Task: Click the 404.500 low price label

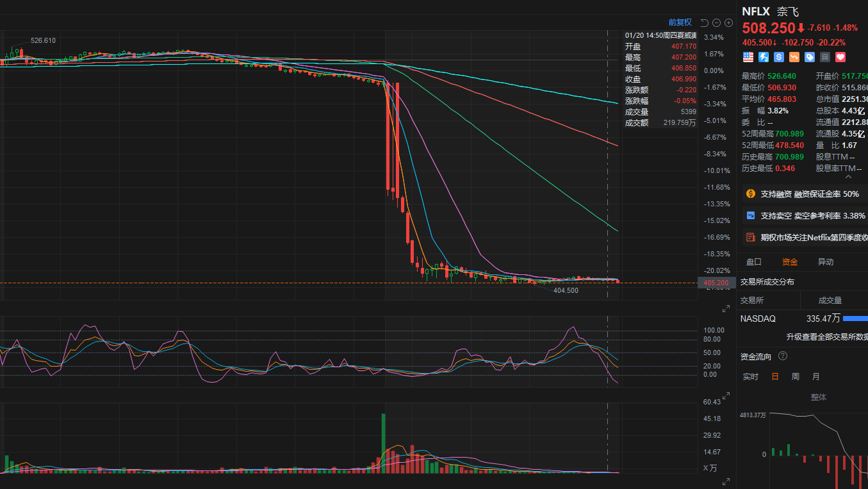Action: click(566, 290)
